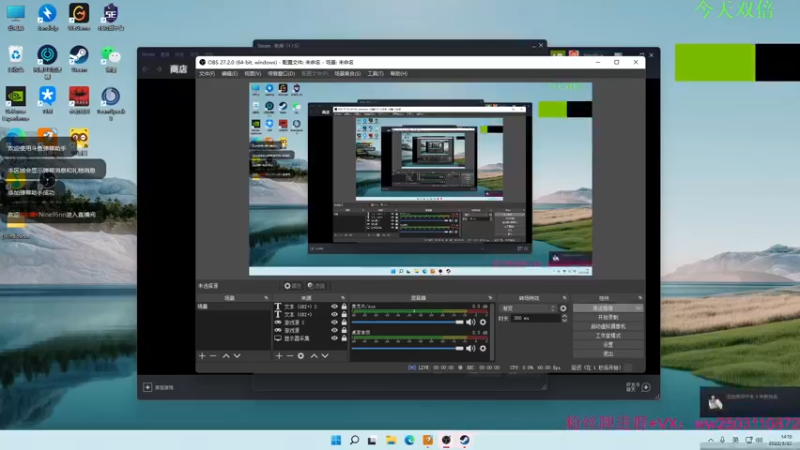Toggle lock on 文本 (GDI+) 2 source
Viewport: 800px width, 450px height.
click(x=344, y=307)
